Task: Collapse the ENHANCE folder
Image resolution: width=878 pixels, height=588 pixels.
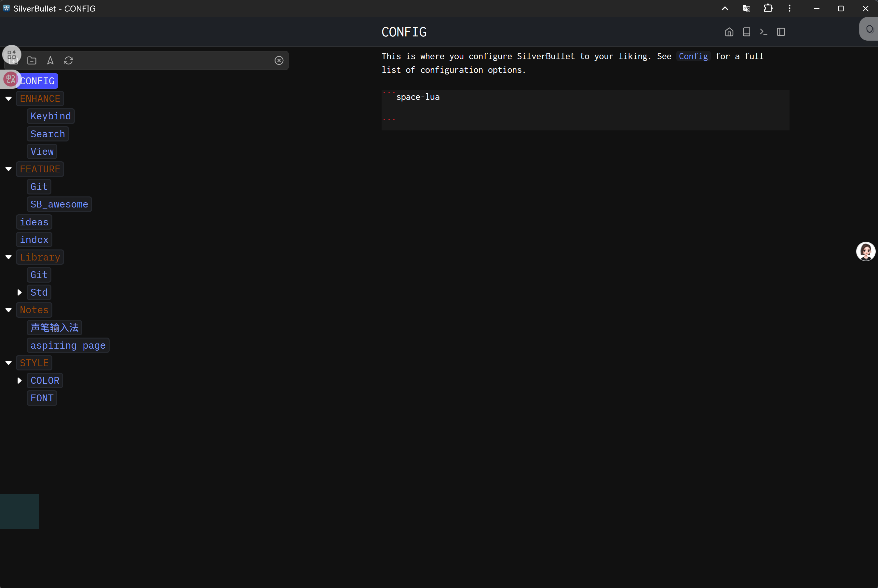Action: click(8, 99)
